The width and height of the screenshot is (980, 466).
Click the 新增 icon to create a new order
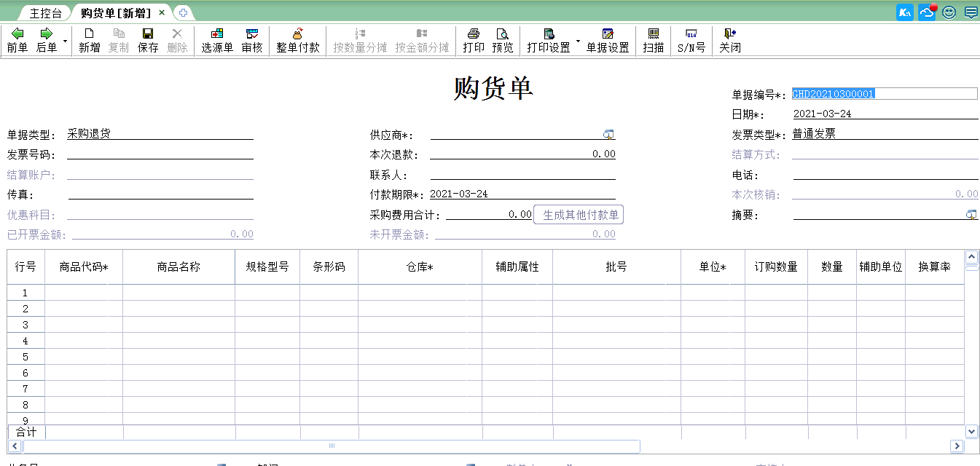coord(89,41)
